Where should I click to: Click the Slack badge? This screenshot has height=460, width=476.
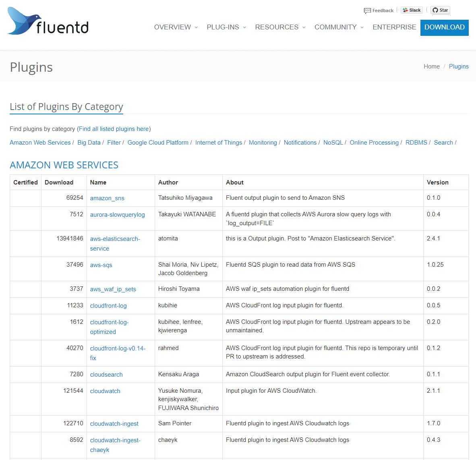coord(412,10)
